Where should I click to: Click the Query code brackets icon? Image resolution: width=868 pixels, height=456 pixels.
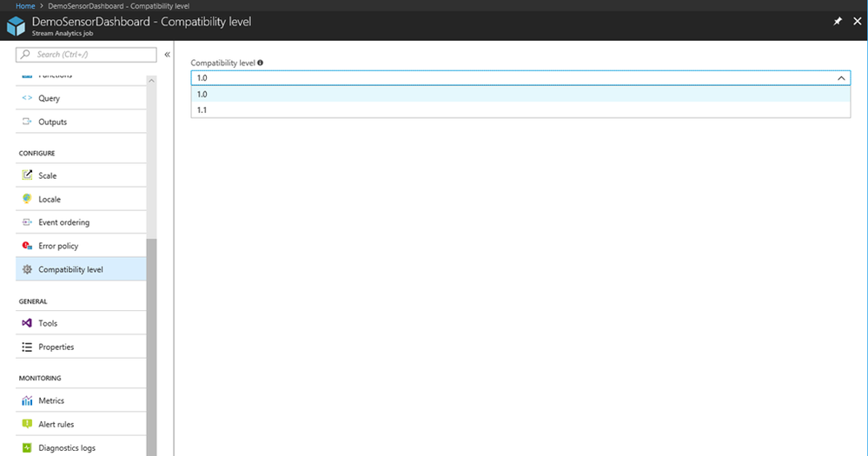click(27, 98)
